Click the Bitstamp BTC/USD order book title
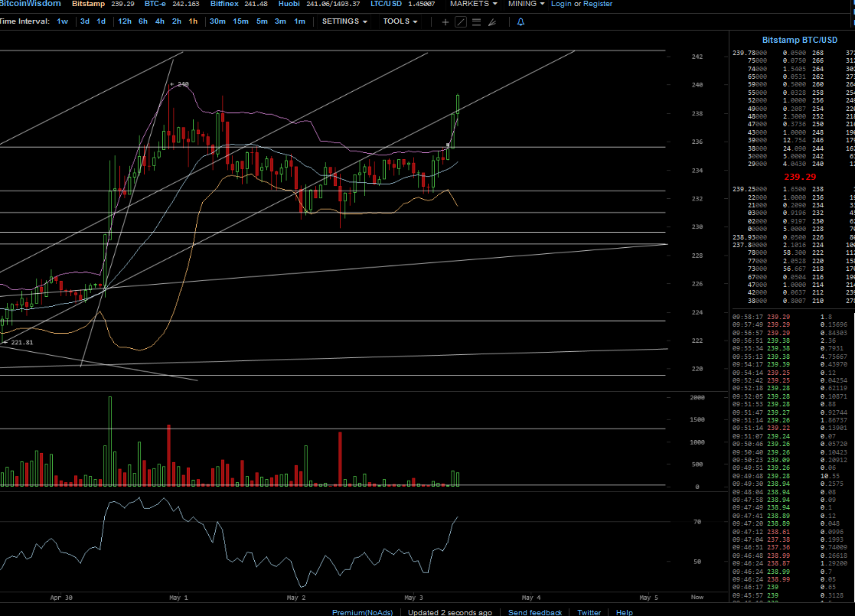Screen dimensions: 855x616 click(799, 40)
